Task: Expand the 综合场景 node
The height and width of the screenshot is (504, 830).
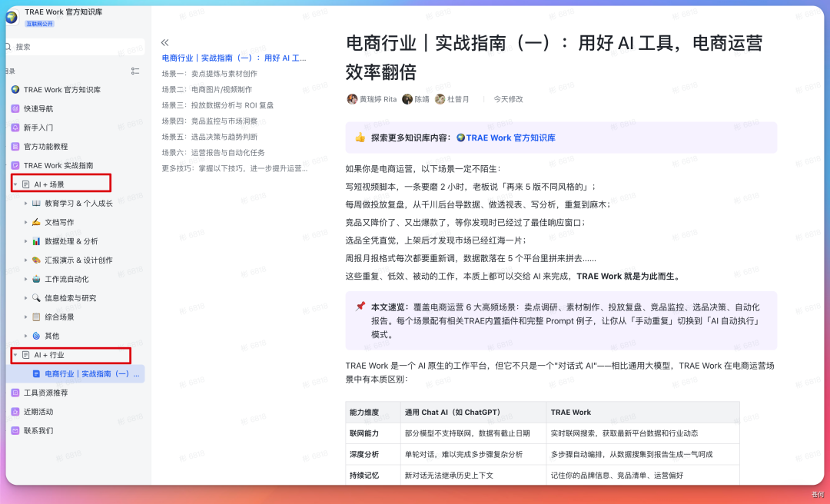Action: tap(25, 317)
